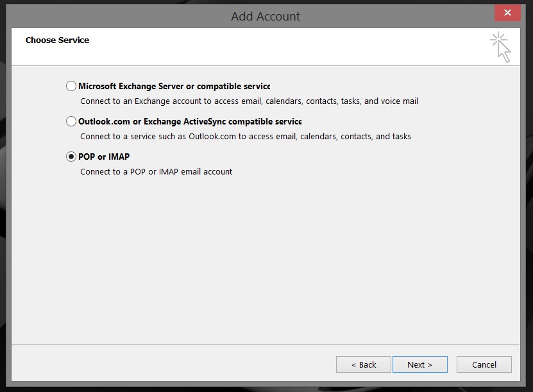
Task: Choose the Outlook.com or Exchange ActiveSync service
Action: pyautogui.click(x=70, y=121)
